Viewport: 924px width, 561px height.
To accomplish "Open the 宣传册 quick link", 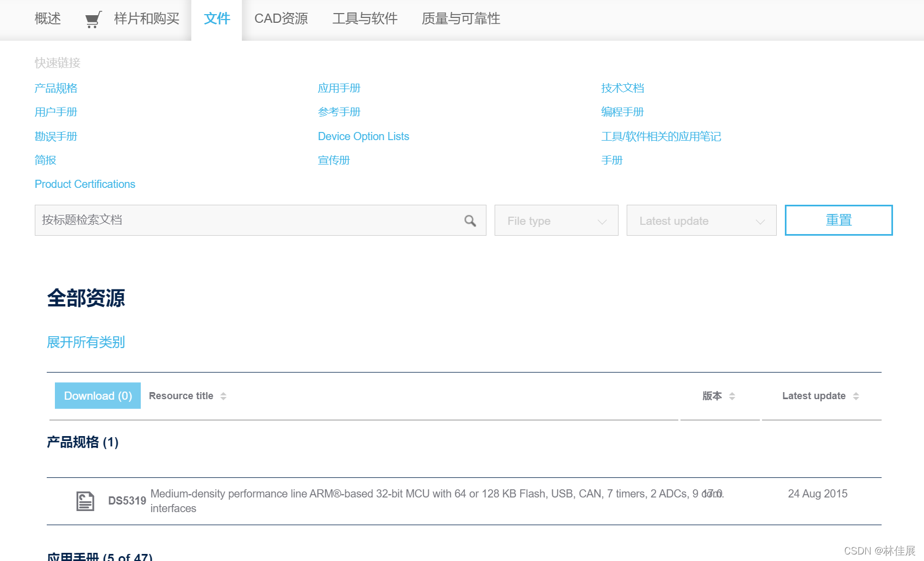I will 334,160.
